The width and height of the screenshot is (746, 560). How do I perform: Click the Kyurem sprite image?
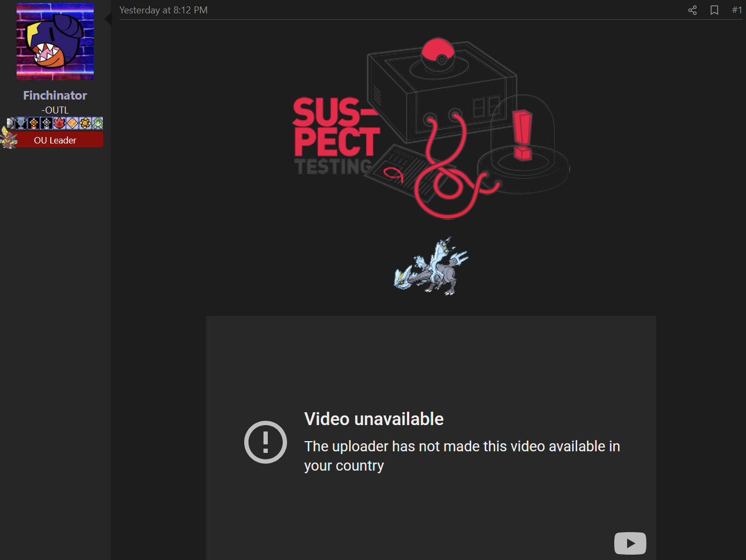tap(431, 266)
